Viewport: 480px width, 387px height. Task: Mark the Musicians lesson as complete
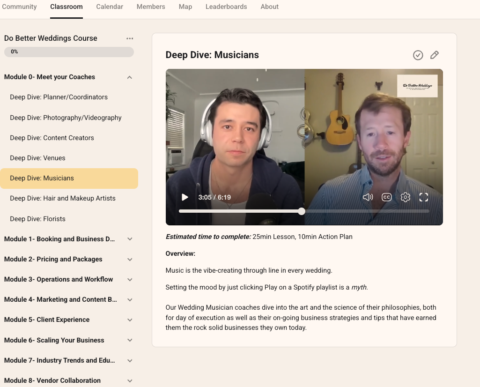tap(418, 55)
